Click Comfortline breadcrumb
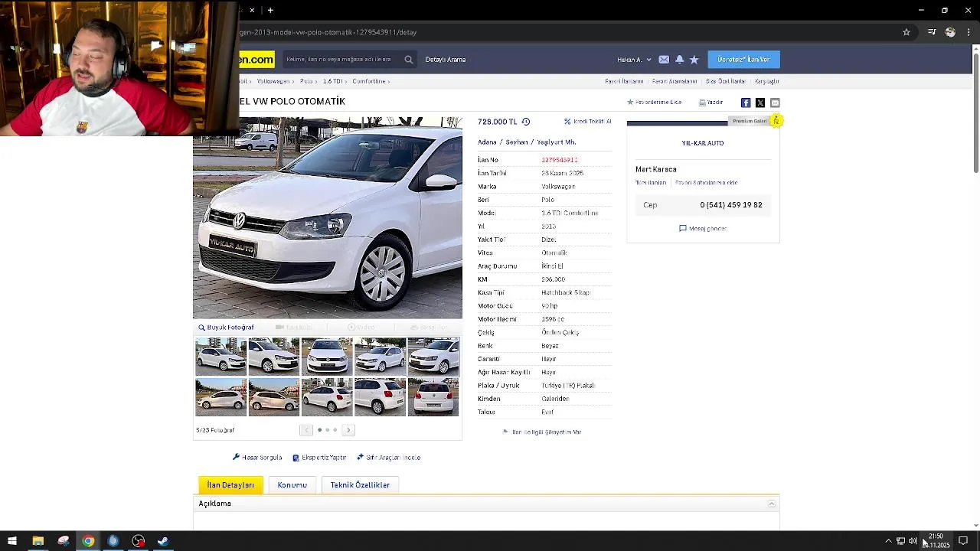The width and height of the screenshot is (980, 551). point(369,81)
